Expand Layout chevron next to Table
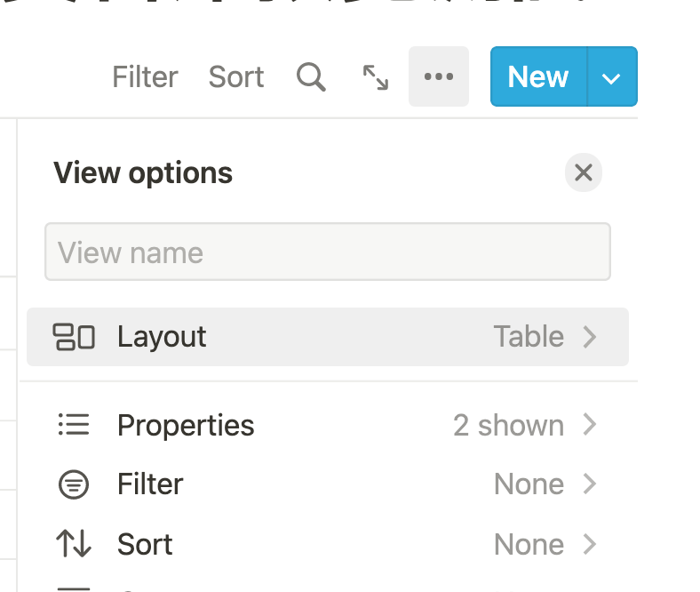 tap(590, 337)
